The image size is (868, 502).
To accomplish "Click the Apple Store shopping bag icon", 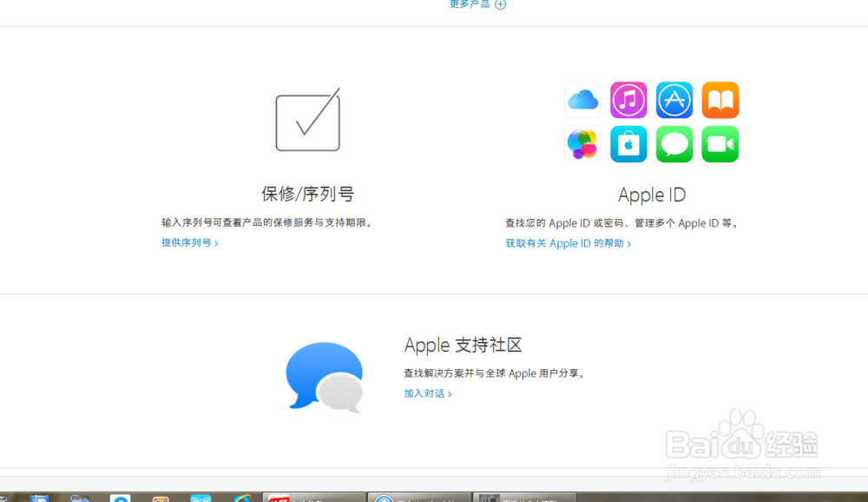I will [x=628, y=144].
